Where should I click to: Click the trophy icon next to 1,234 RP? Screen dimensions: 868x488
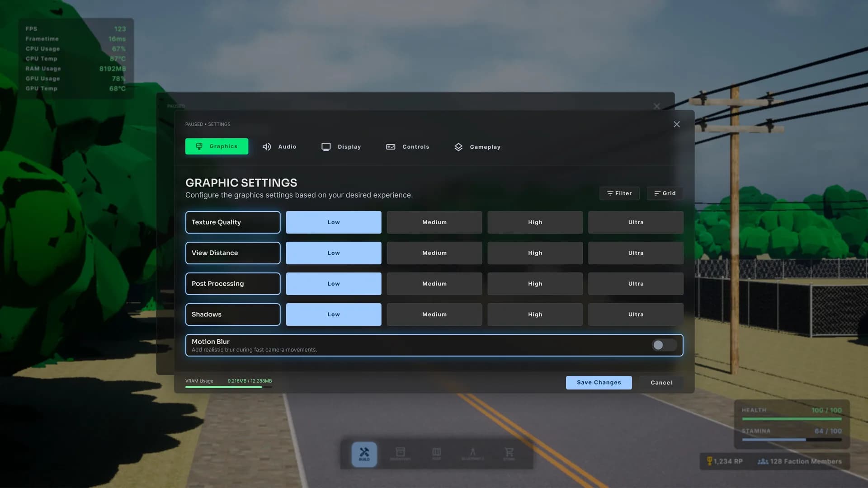(x=709, y=461)
